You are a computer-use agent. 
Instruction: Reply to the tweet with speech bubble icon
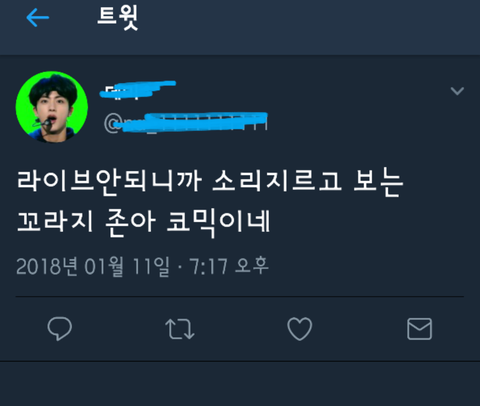tap(60, 329)
